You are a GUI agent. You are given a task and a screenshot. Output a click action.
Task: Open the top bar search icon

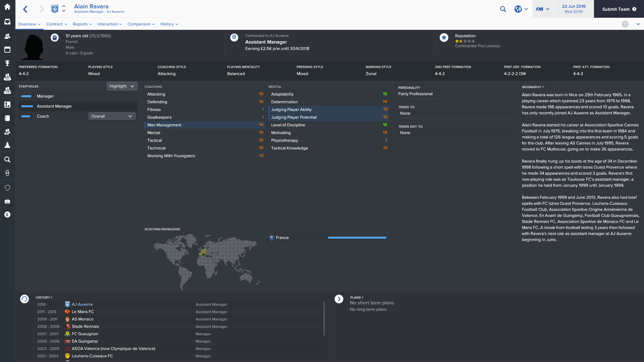(x=503, y=9)
